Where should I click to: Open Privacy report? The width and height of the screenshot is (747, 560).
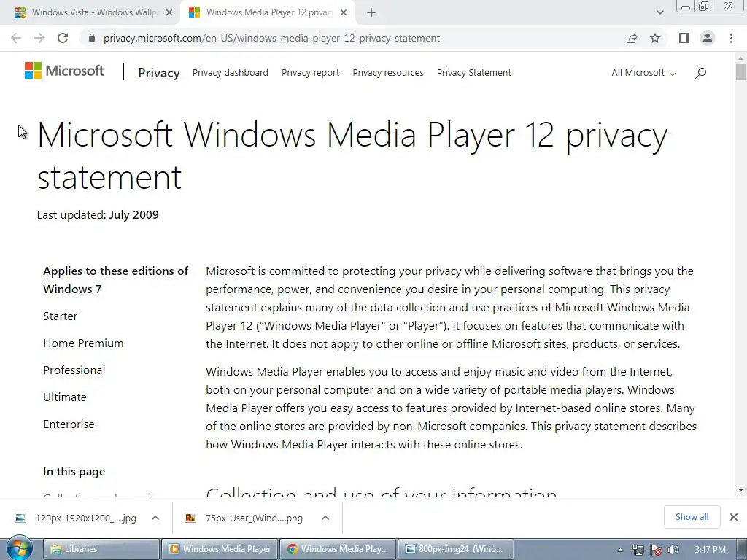pos(310,73)
